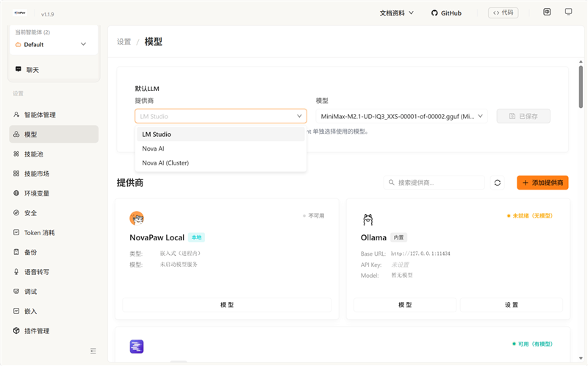The height and width of the screenshot is (366, 588).
Task: Click the 可用（有模型） status label
Action: (x=532, y=344)
